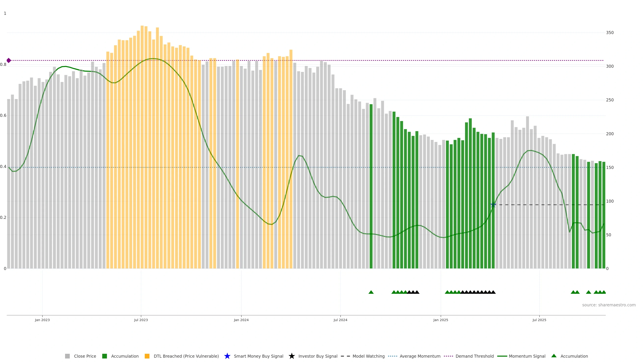Click the Jul 2025 axis label
644x362 pixels.
click(x=539, y=320)
